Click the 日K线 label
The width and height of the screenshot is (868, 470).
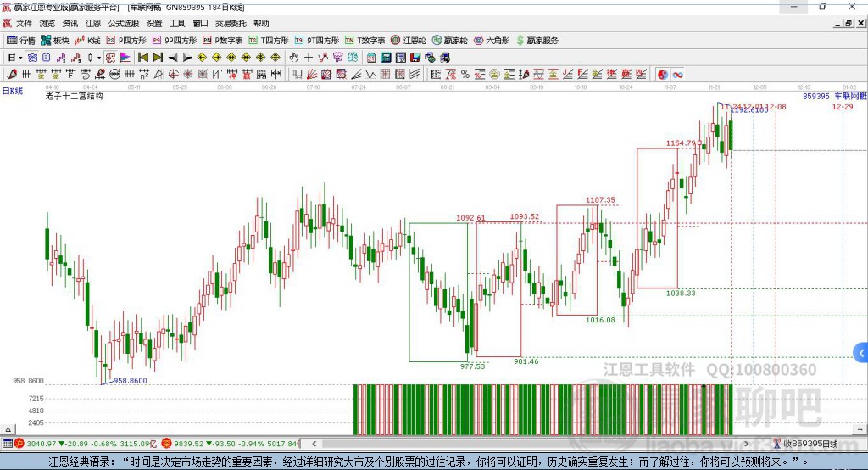click(x=13, y=91)
